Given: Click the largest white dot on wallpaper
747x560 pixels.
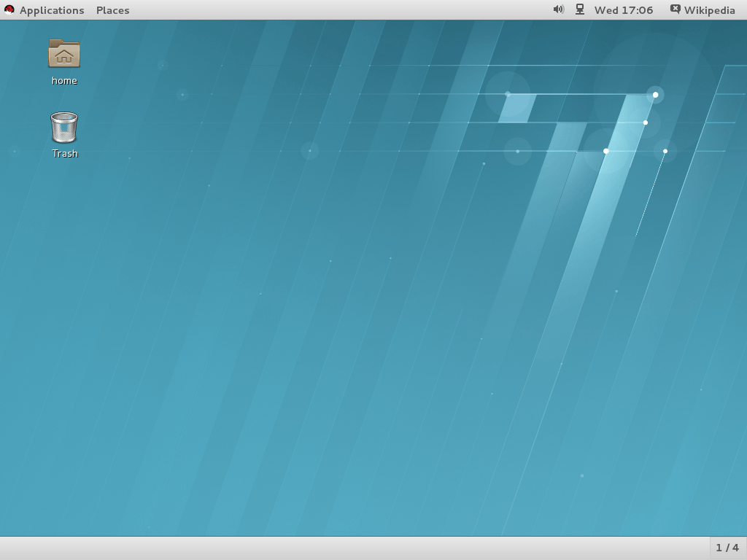Looking at the screenshot, I should [655, 95].
